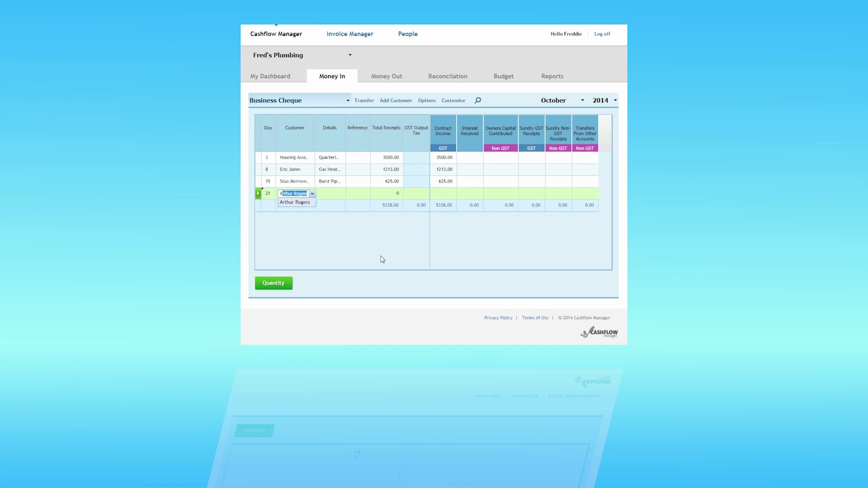Open Cashflow Manager in top navigation
Screen dimensions: 868x488
(276, 34)
